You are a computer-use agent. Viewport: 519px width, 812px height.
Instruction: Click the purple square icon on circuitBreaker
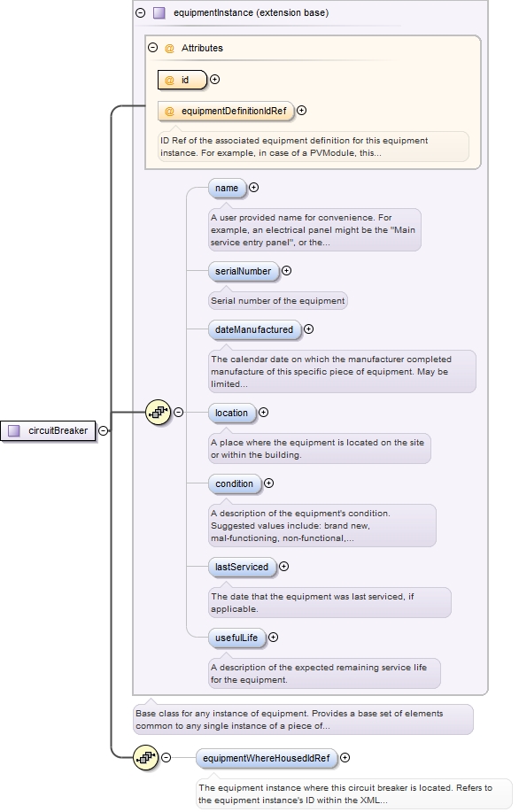(14, 430)
